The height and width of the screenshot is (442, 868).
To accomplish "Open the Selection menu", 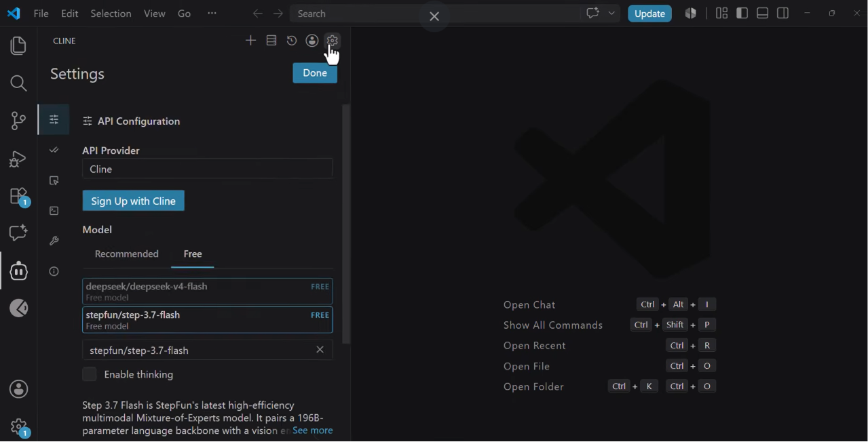I will 111,14.
